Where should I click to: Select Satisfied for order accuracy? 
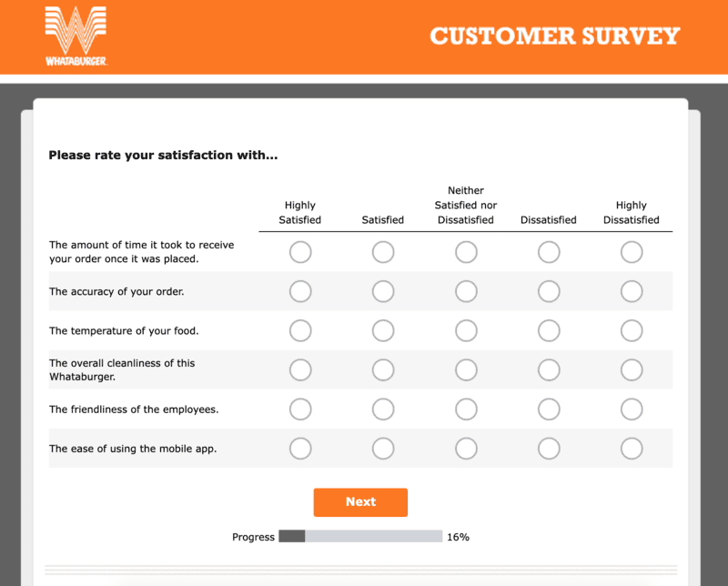[383, 291]
